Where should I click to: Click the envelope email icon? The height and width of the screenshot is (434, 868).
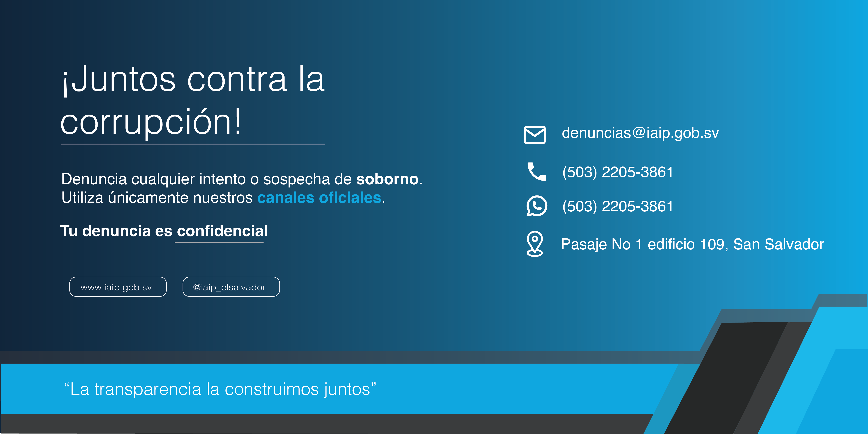pyautogui.click(x=534, y=135)
